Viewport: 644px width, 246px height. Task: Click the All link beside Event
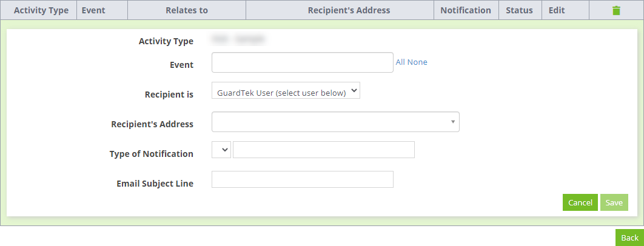tap(400, 62)
